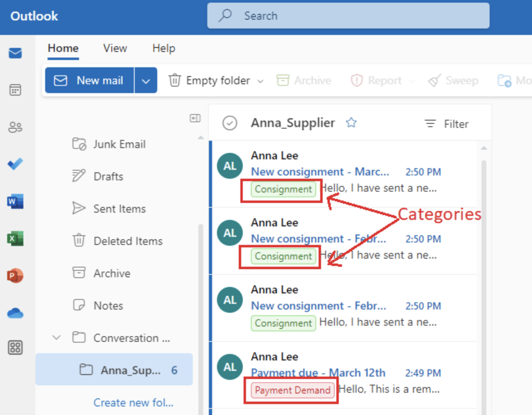Image resolution: width=532 pixels, height=415 pixels.
Task: Open the New mail dropdown arrow
Action: click(144, 80)
